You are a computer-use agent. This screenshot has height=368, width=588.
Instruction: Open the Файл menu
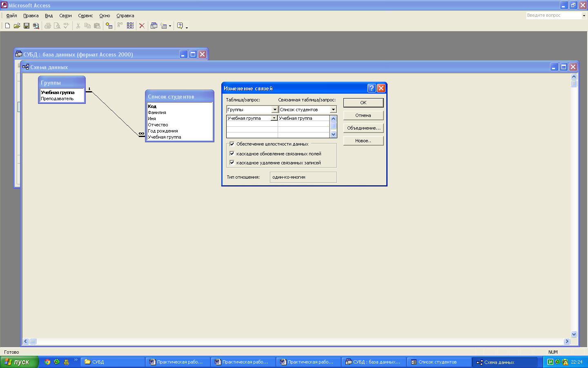tap(11, 16)
